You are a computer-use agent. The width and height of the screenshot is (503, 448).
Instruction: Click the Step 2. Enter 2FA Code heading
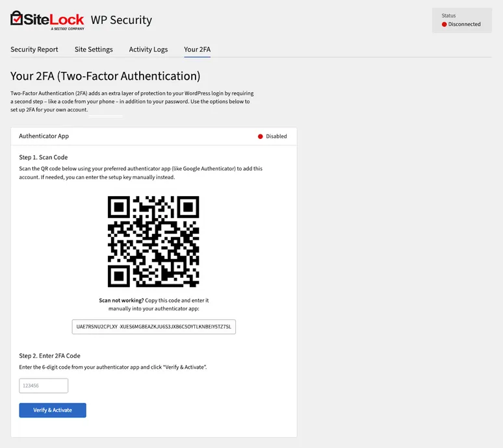coord(50,356)
